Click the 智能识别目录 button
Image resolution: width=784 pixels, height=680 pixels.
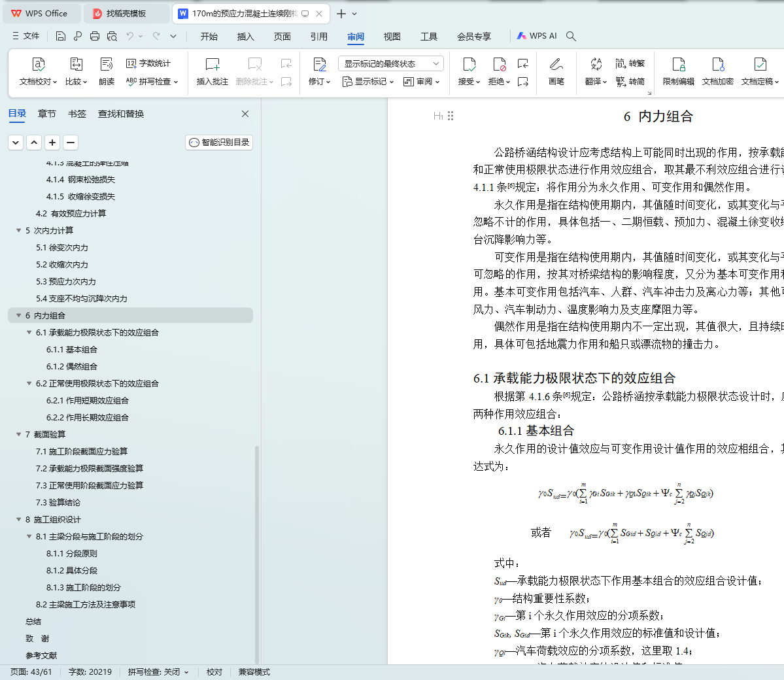coord(219,143)
